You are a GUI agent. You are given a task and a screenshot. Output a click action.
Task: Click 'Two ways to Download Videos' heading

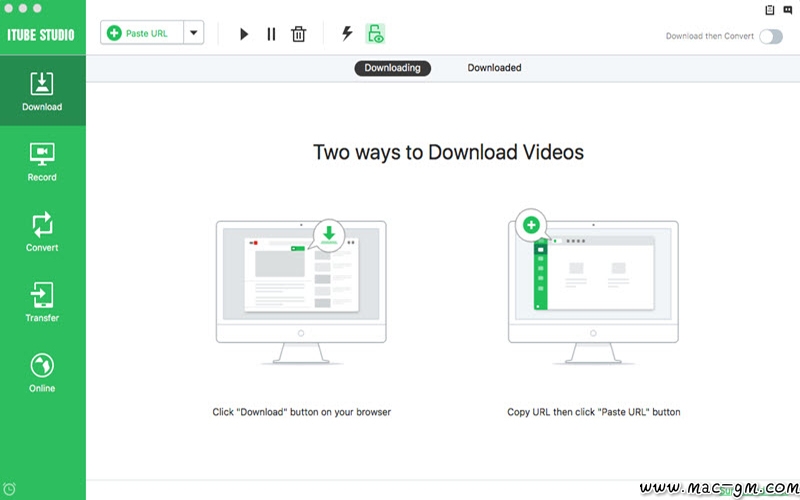coord(448,153)
